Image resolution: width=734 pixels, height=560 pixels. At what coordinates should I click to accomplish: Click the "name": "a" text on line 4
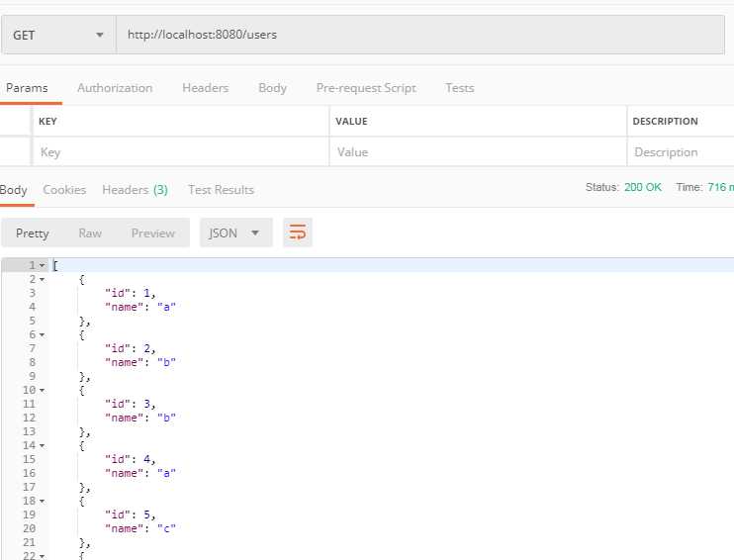click(x=139, y=307)
